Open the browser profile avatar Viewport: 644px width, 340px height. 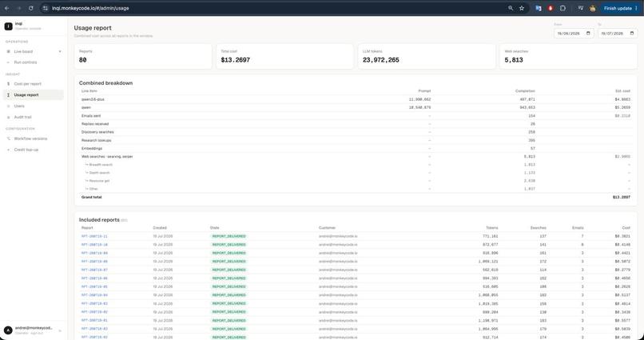click(x=593, y=8)
